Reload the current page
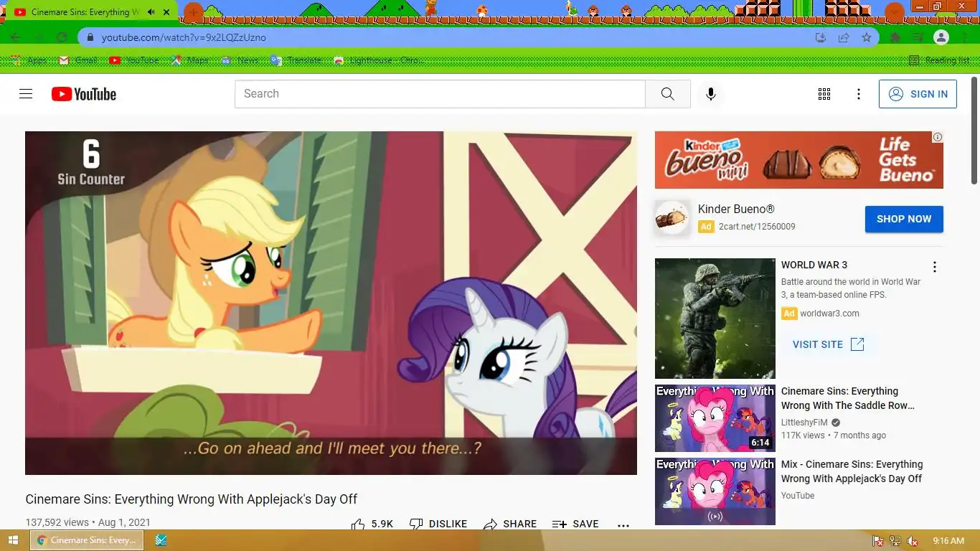 point(62,37)
